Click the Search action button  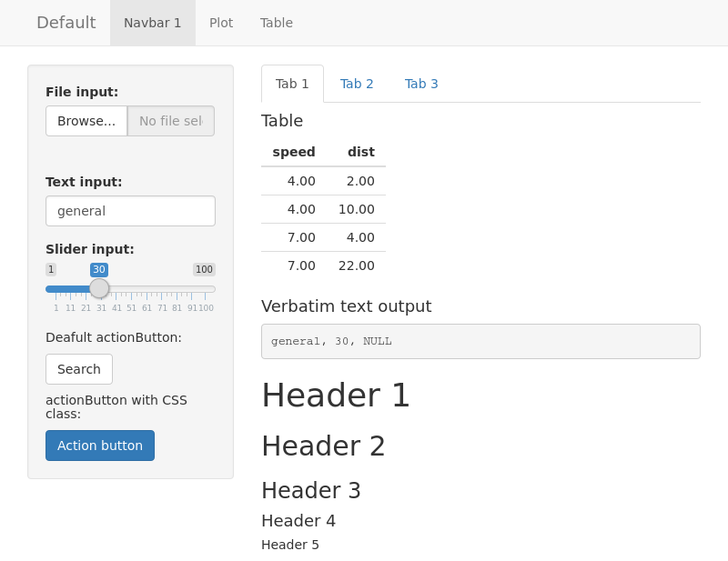tap(79, 369)
